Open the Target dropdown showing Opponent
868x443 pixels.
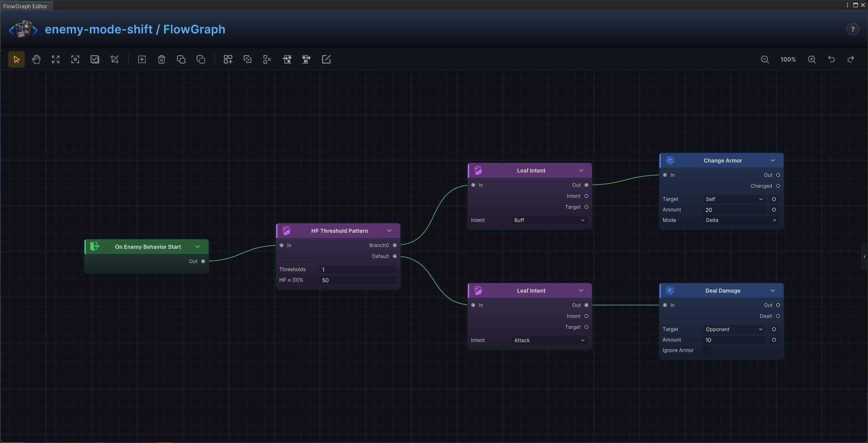coord(734,329)
